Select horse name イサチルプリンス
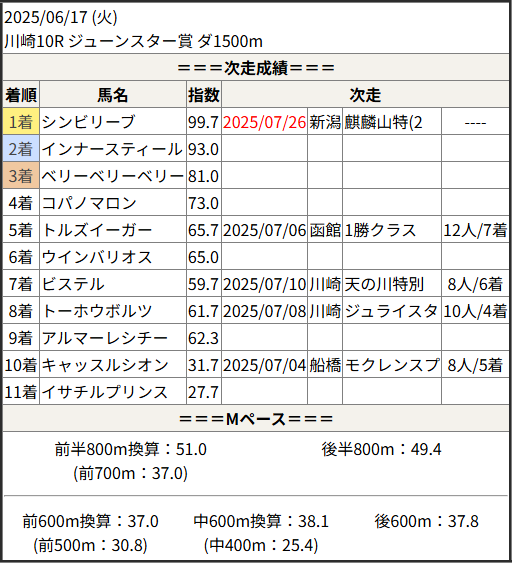The width and height of the screenshot is (512, 563). coord(104,392)
